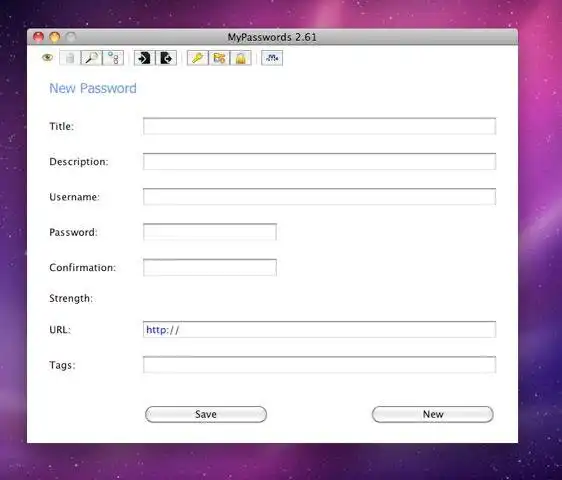The image size is (562, 480).
Task: Open search with the magnifier icon
Action: (91, 58)
